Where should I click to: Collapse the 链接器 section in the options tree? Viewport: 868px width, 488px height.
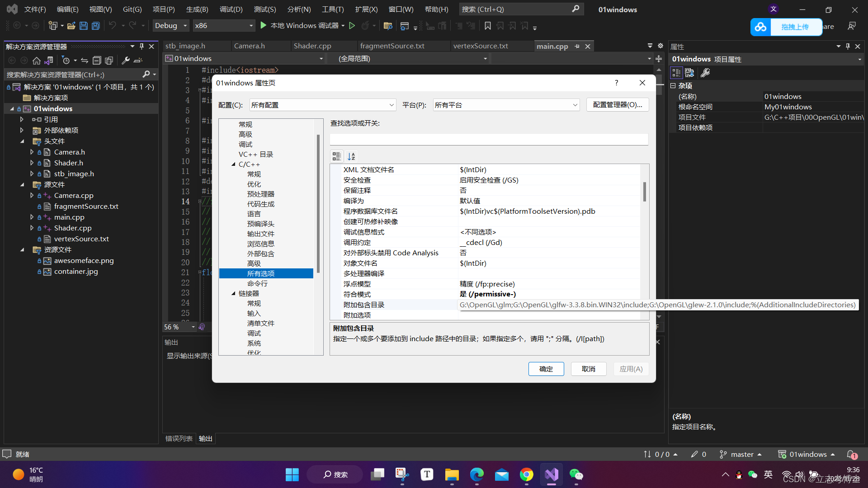tap(233, 293)
